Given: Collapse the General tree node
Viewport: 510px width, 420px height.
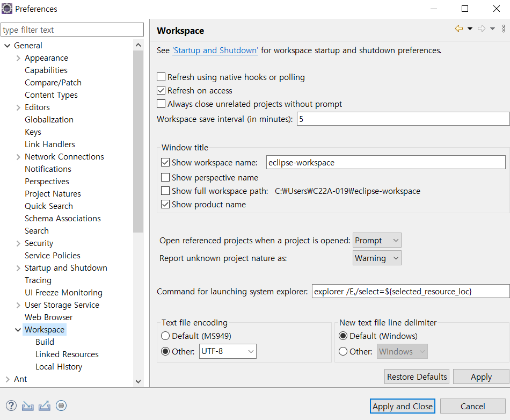Looking at the screenshot, I should [x=7, y=46].
